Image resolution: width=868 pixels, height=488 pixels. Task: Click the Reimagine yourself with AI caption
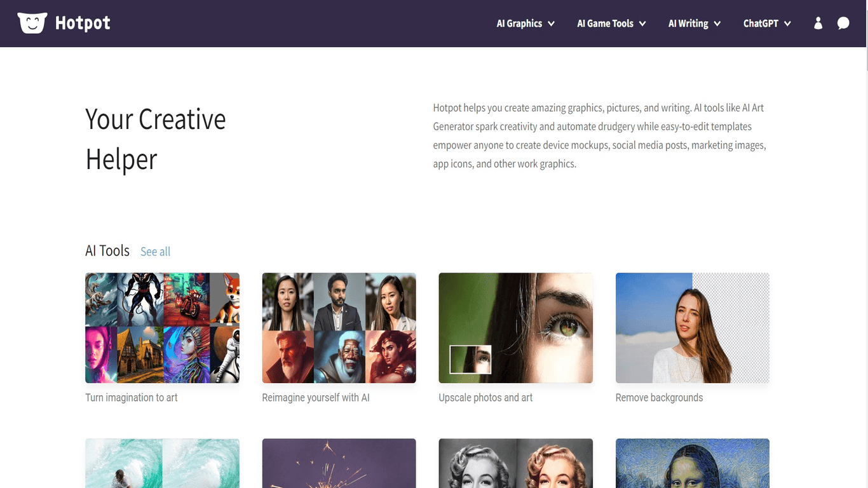[316, 398]
